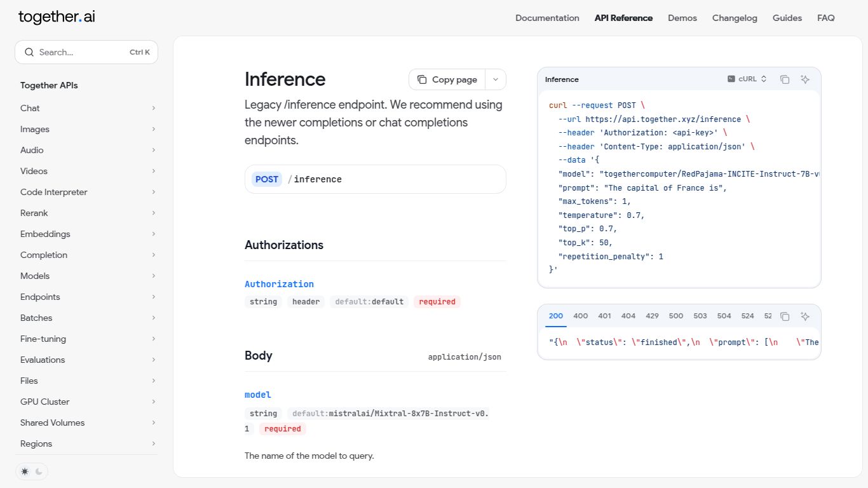The height and width of the screenshot is (488, 868).
Task: Open the cURL language selector
Action: point(747,79)
